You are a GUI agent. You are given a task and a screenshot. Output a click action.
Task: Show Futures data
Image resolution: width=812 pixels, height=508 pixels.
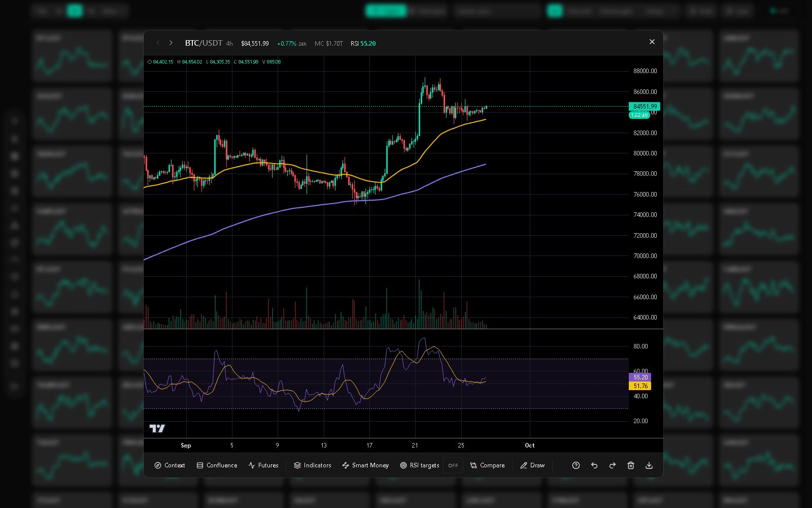[x=263, y=465]
